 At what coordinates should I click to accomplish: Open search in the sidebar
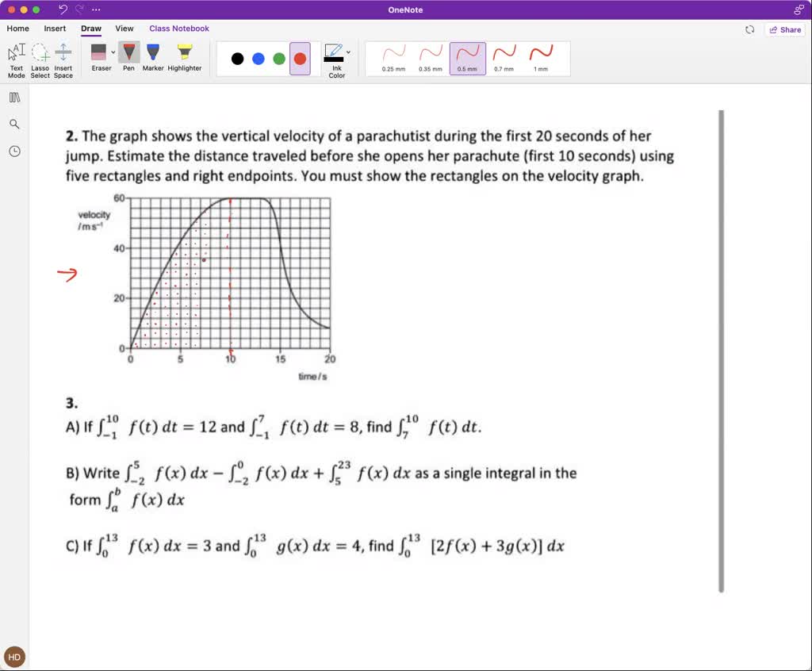point(15,124)
